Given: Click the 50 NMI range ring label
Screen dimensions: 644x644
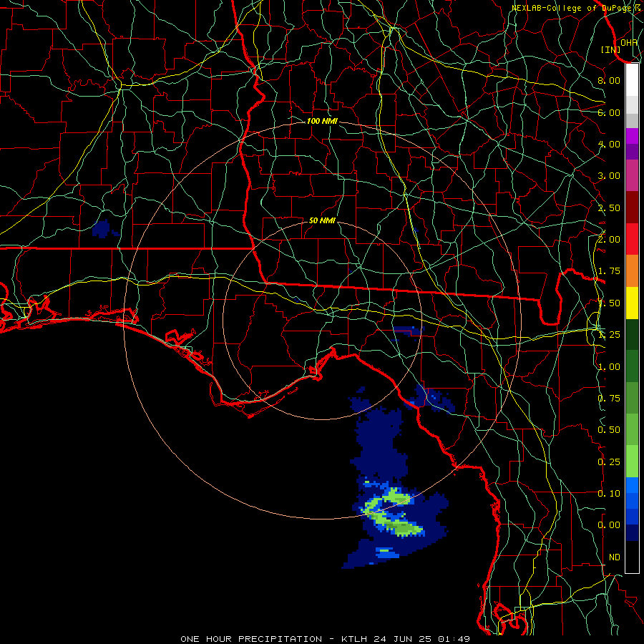Looking at the screenshot, I should coord(322,220).
